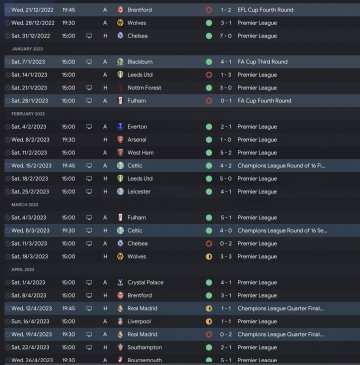
Task: Collapse the March 2023 month section header
Action: pos(25,205)
